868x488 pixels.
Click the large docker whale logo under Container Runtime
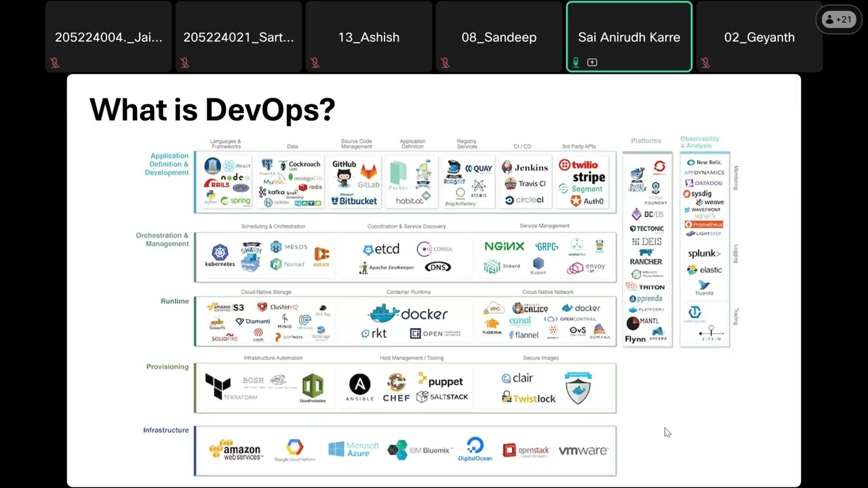408,313
